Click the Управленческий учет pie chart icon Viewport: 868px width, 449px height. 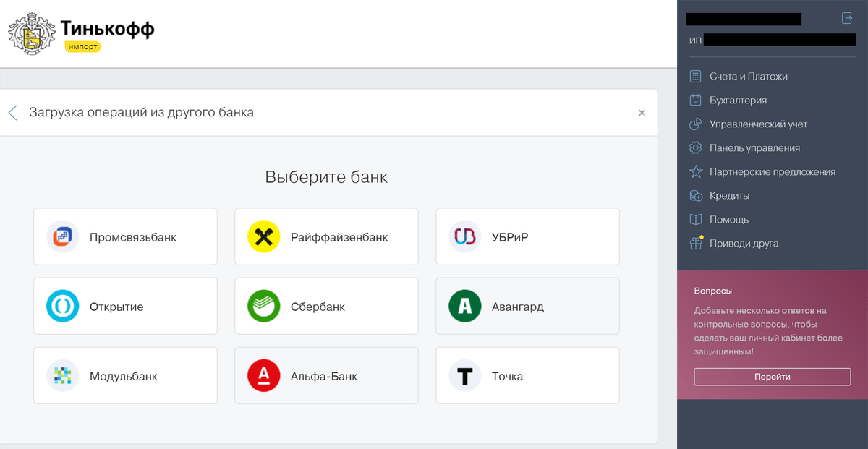tap(695, 124)
